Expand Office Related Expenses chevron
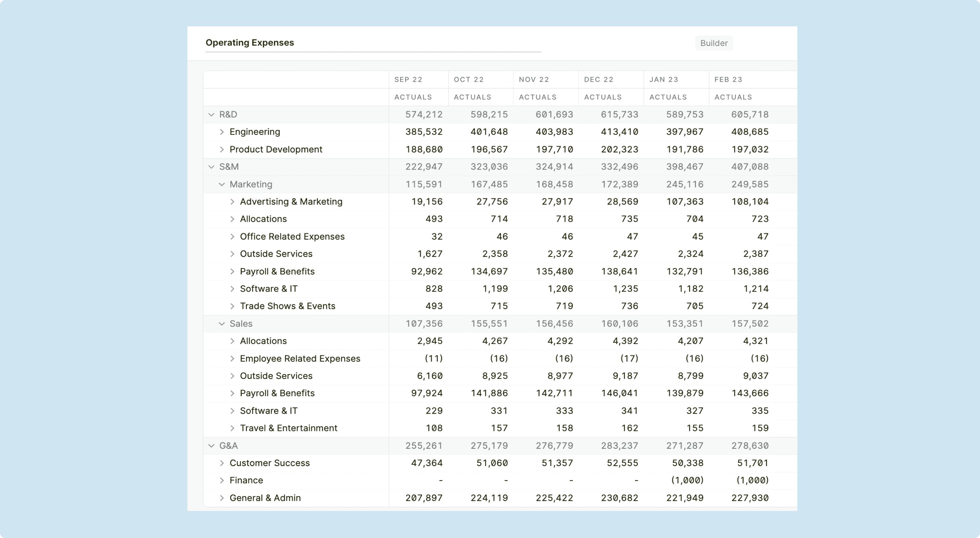 pos(232,237)
